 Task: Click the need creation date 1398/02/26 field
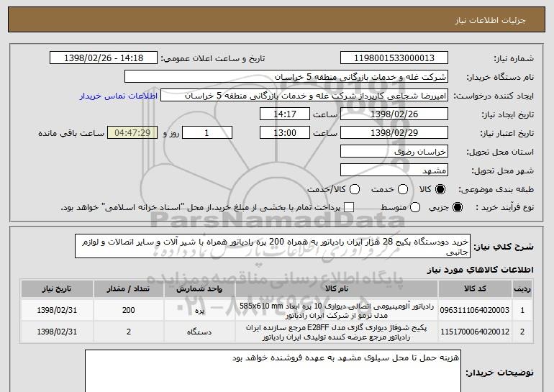[393, 114]
